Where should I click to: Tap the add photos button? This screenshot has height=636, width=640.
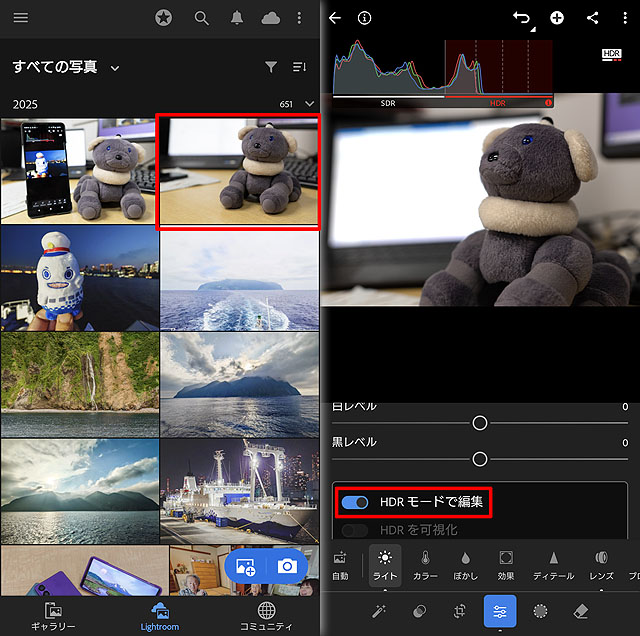tap(246, 567)
